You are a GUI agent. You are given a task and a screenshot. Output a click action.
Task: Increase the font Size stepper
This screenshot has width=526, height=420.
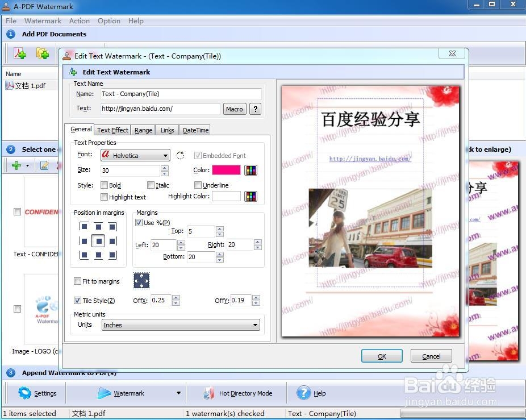(x=164, y=168)
